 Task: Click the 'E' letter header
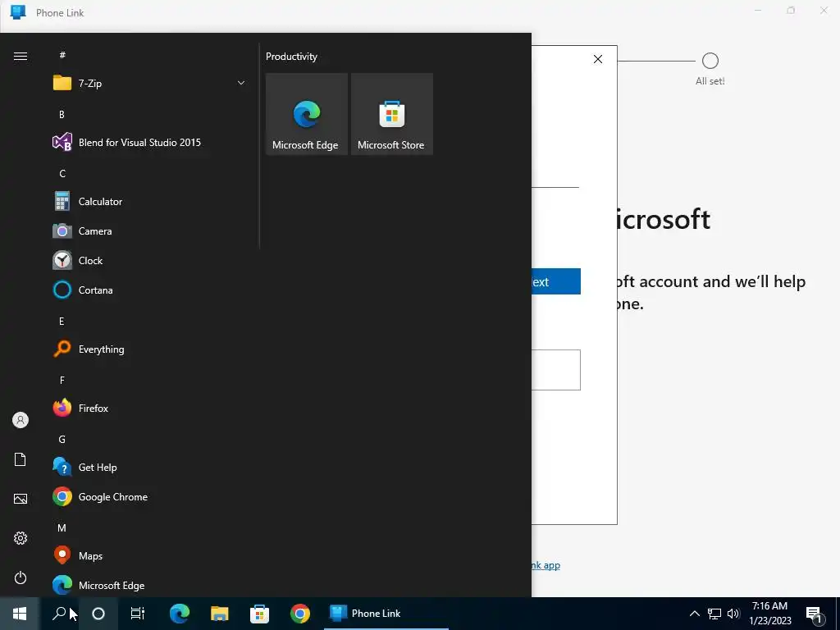pos(62,322)
